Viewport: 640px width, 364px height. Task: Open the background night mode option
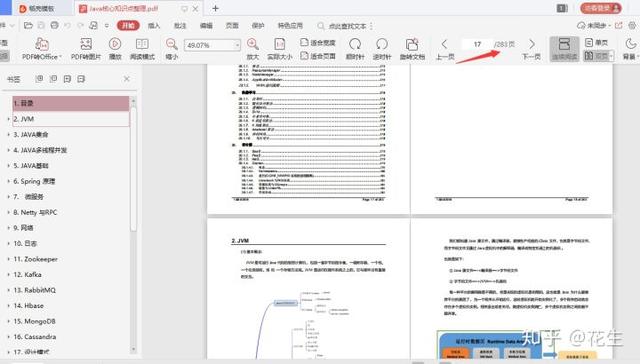coord(631,49)
